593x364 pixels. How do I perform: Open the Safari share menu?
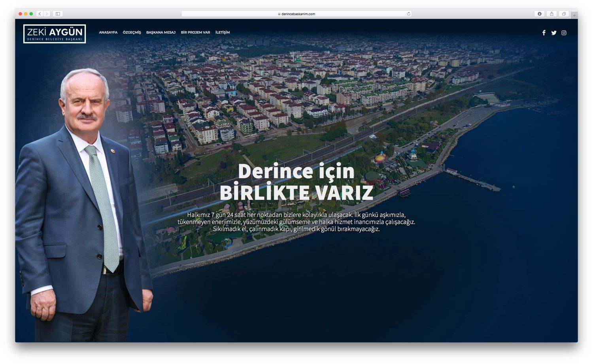(x=551, y=14)
